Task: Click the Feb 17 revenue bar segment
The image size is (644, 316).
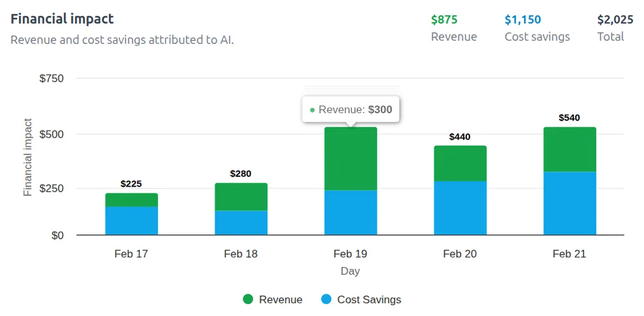Action: (131, 200)
